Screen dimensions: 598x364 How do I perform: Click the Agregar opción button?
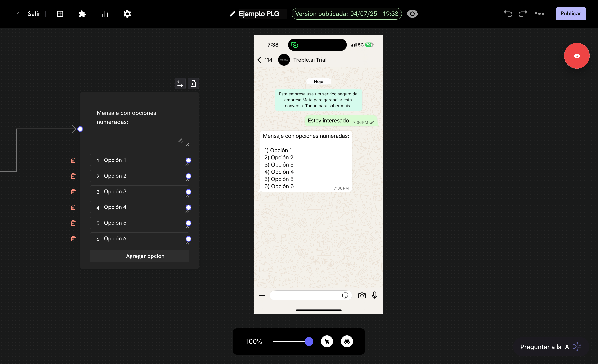(x=140, y=256)
